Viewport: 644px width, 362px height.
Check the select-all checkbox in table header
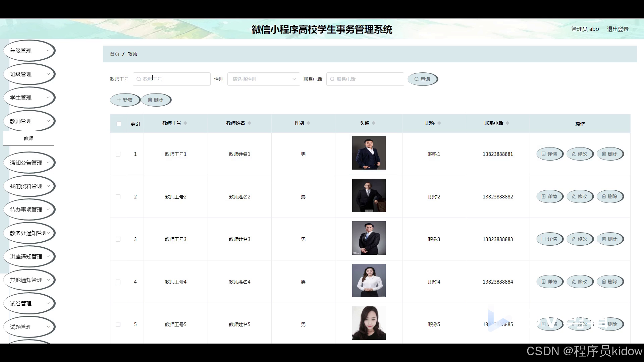point(118,123)
